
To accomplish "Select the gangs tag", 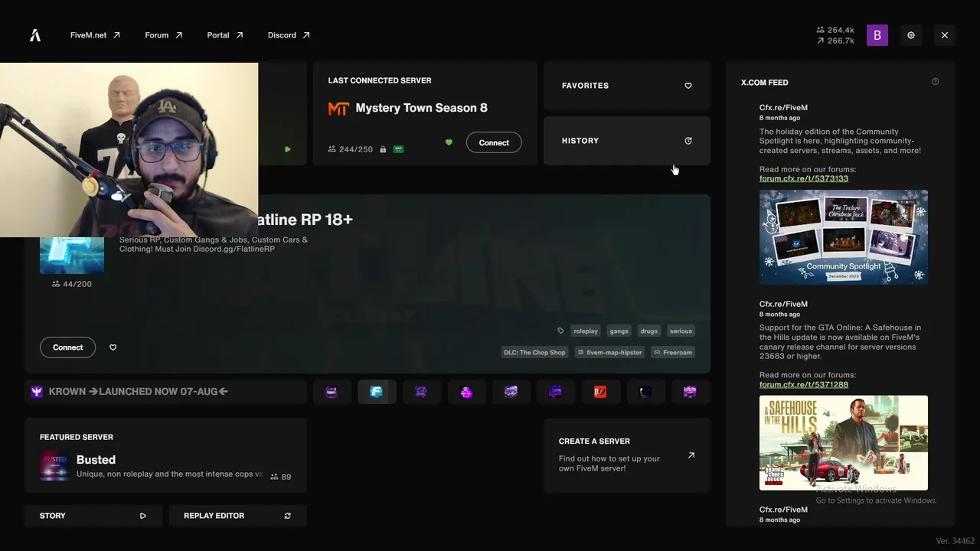I will (x=619, y=331).
